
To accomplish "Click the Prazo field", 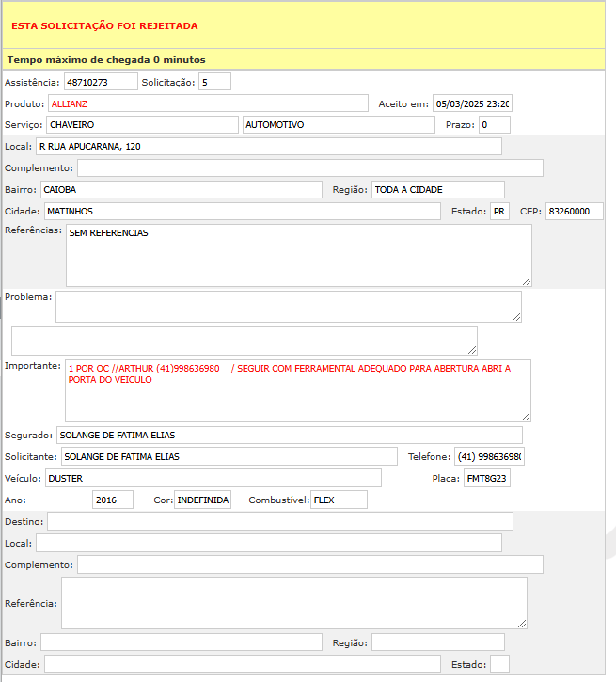I will click(x=494, y=125).
